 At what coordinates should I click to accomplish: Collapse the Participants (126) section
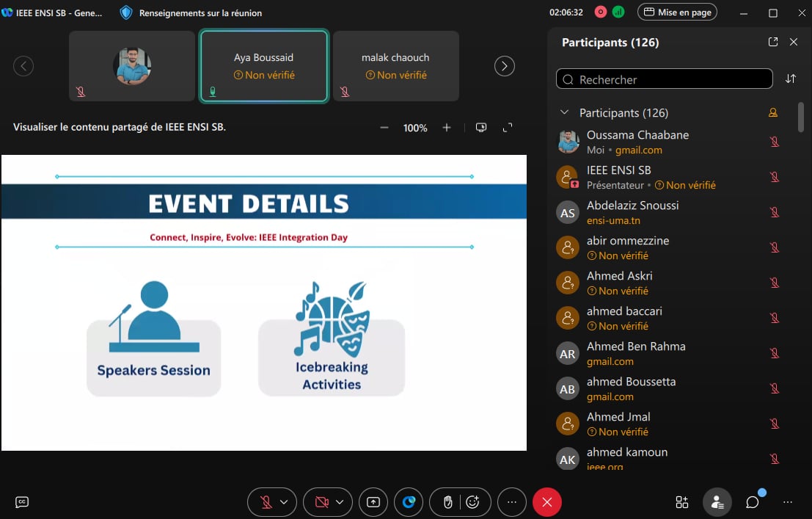coord(565,112)
